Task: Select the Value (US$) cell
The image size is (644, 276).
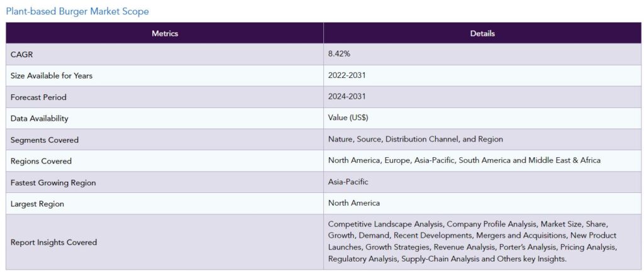Action: point(482,118)
